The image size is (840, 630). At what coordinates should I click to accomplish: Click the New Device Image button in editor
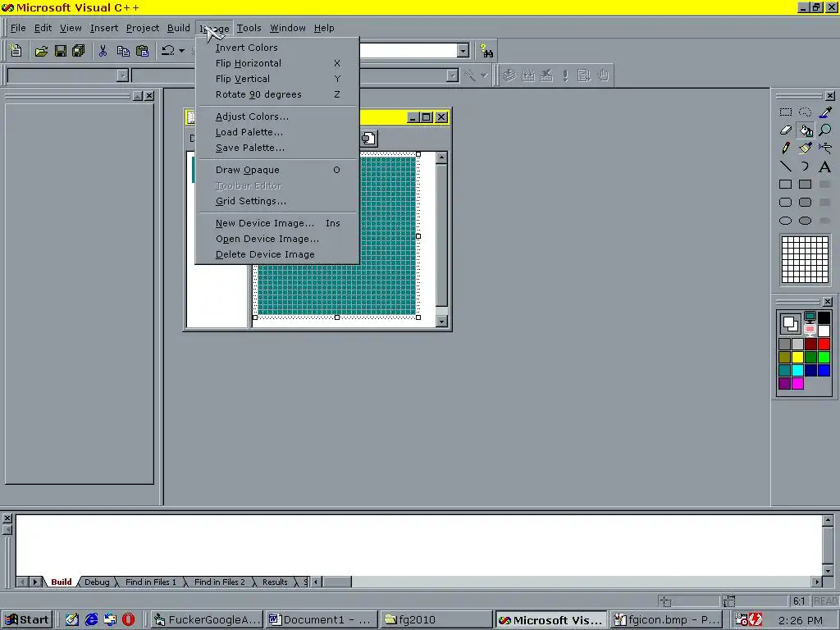point(368,139)
